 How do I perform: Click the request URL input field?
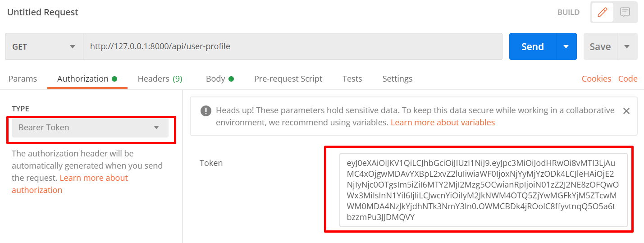click(x=292, y=46)
